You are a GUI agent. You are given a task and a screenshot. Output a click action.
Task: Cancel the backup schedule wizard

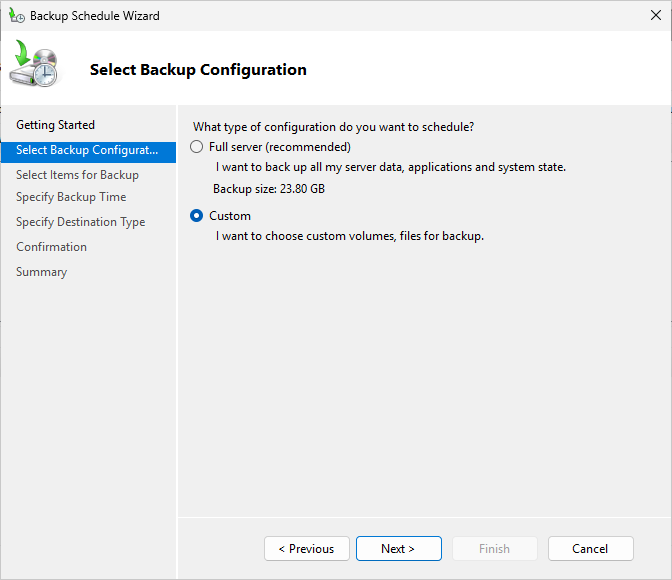pos(590,549)
